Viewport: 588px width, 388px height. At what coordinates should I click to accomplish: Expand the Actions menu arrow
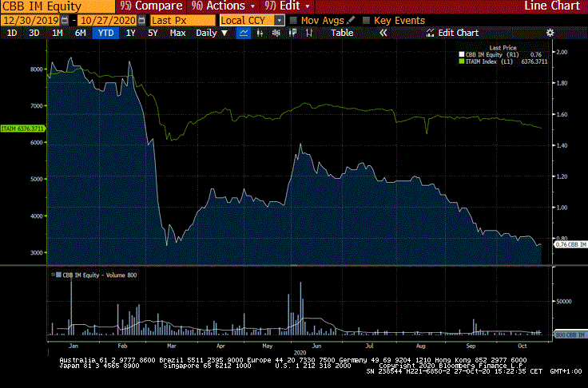pyautogui.click(x=252, y=6)
